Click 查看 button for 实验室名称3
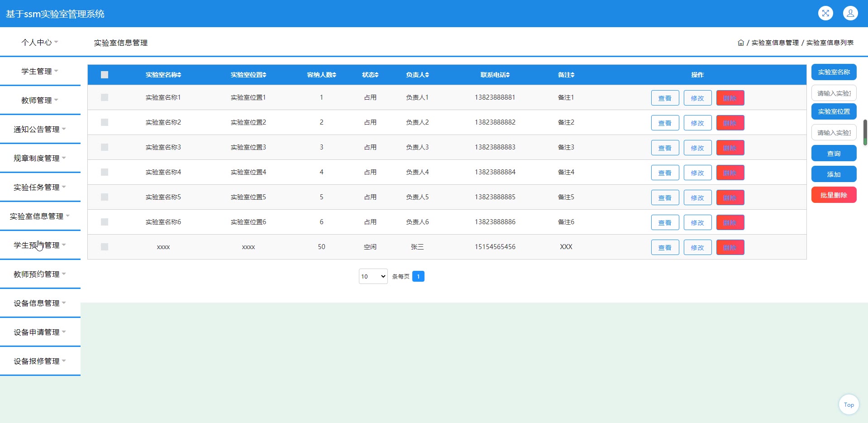Viewport: 868px width, 423px height. (x=665, y=148)
